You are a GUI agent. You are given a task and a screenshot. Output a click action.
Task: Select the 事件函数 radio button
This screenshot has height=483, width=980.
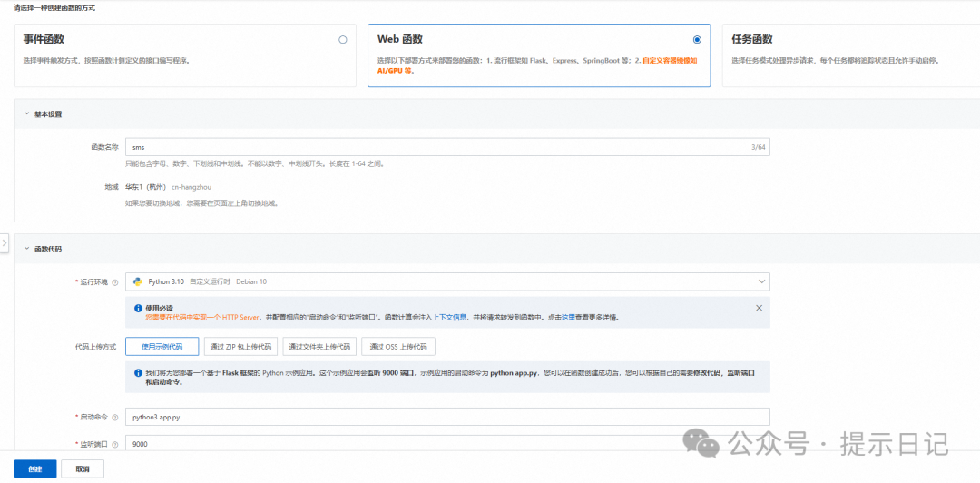point(342,40)
